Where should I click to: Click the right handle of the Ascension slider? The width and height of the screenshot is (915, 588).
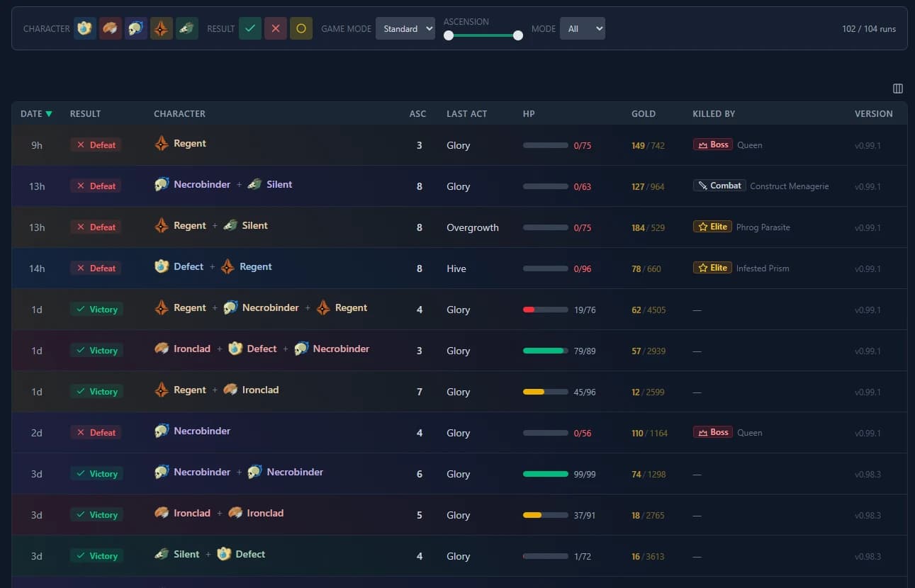click(x=518, y=35)
